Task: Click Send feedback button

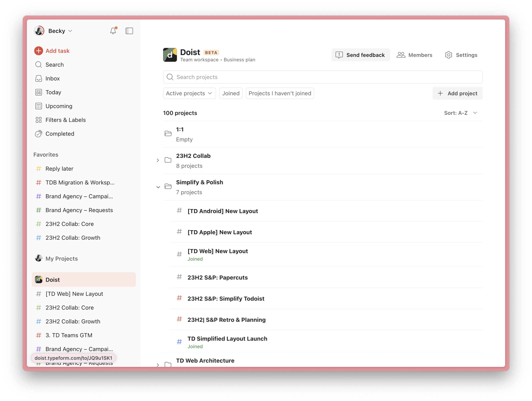Action: (x=360, y=55)
